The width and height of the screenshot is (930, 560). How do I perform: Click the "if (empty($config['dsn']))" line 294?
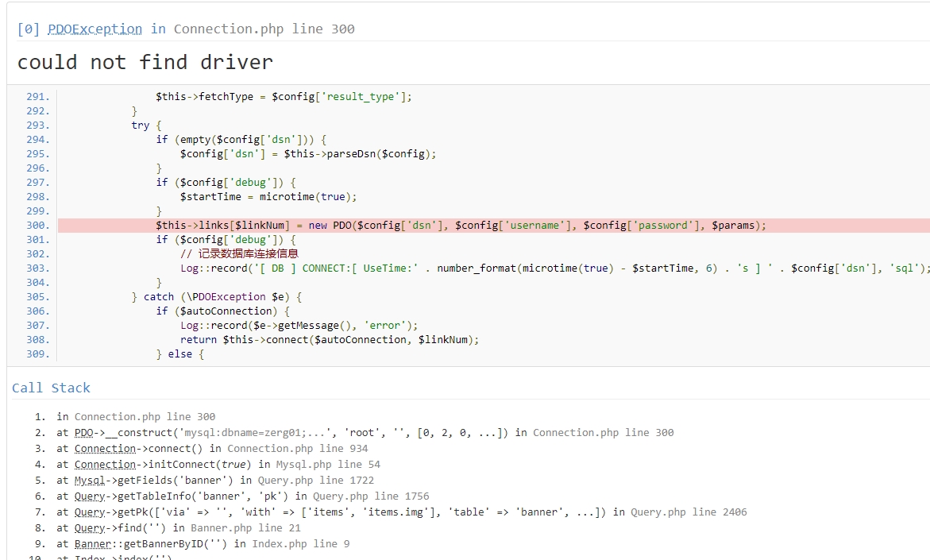(241, 140)
